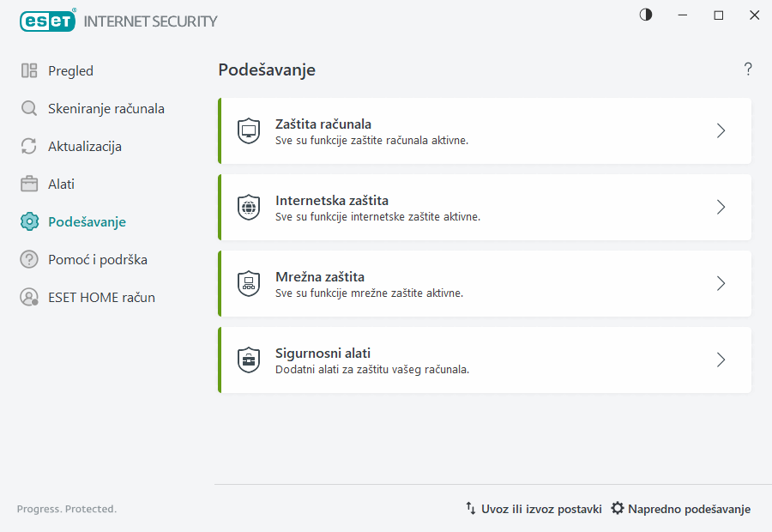Click the Podešavanje gear icon
Screen dimensions: 772x532
(x=29, y=221)
